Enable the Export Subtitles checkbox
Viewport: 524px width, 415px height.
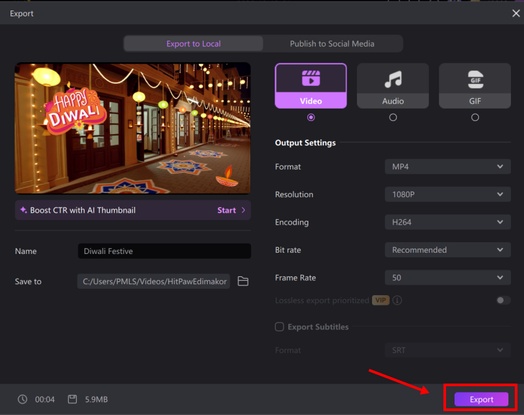coord(279,326)
